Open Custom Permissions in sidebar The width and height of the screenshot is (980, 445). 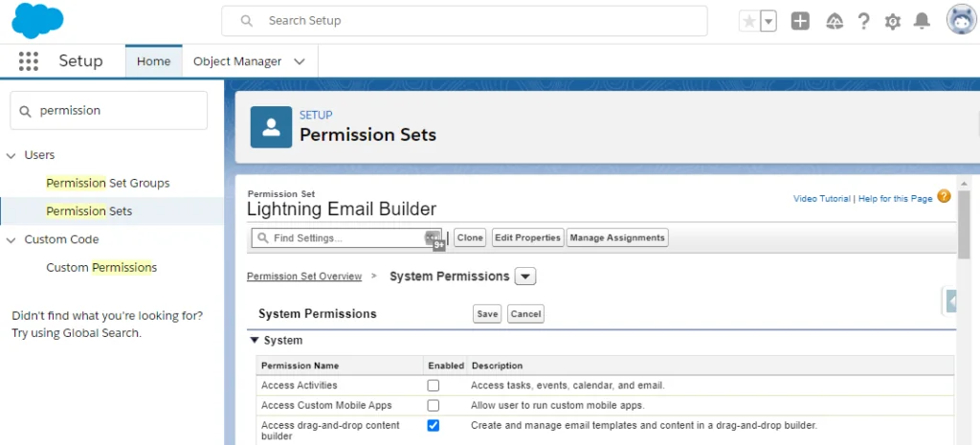(x=101, y=268)
